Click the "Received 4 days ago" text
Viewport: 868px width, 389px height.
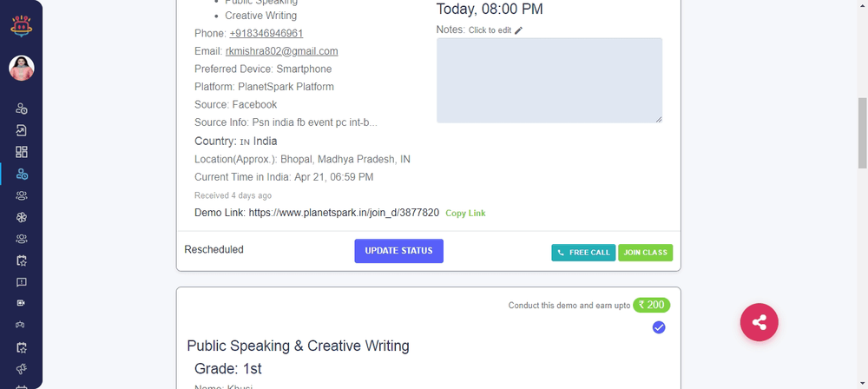233,195
